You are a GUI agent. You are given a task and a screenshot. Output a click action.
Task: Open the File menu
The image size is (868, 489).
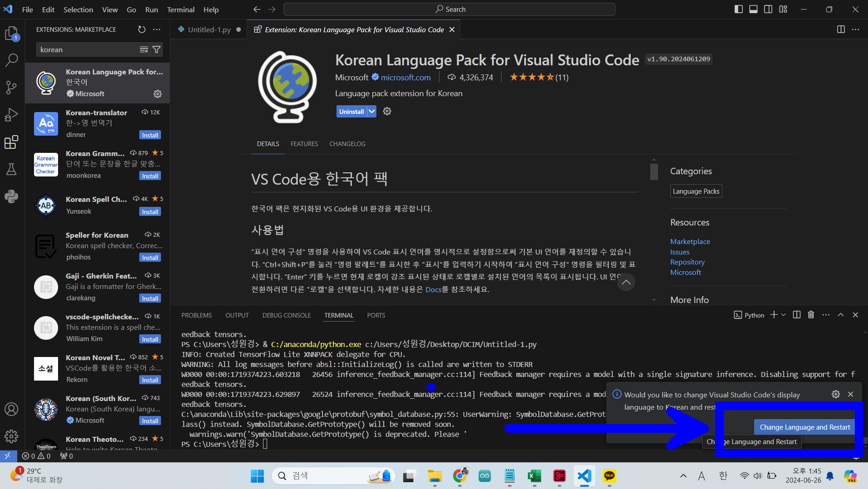28,10
